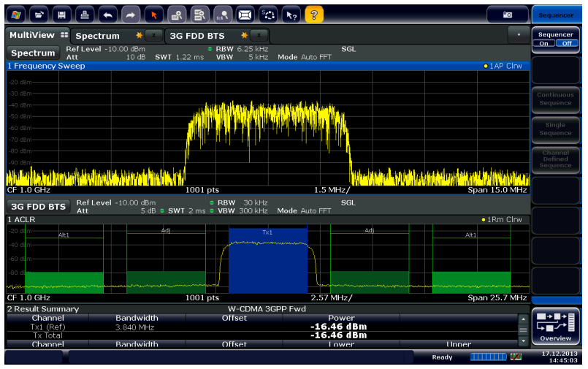Click the blue 3G FDD BTS channel label
This screenshot has height=369, width=588.
pyautogui.click(x=38, y=207)
